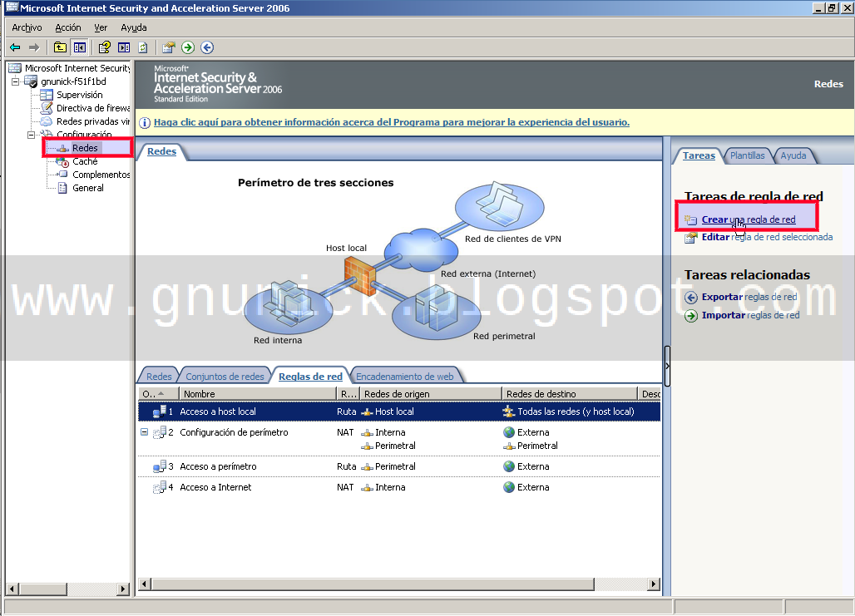The image size is (855, 616).
Task: Switch to the Tareas tab
Action: (x=699, y=155)
